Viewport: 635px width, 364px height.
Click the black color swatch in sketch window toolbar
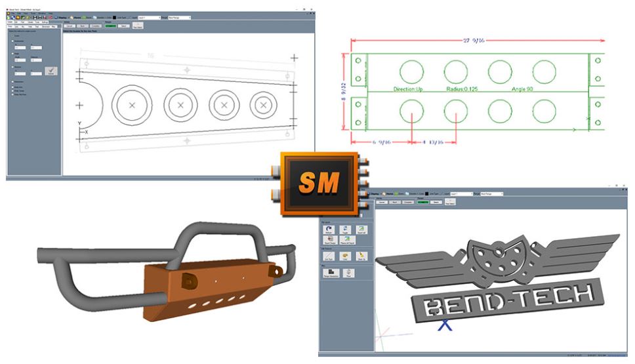(114, 18)
